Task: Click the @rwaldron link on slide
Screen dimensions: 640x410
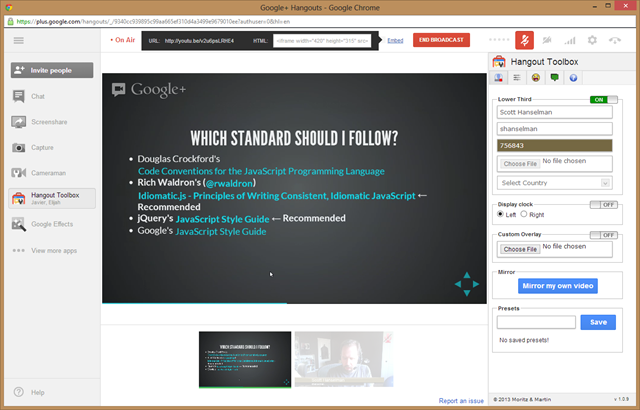Action: (229, 184)
